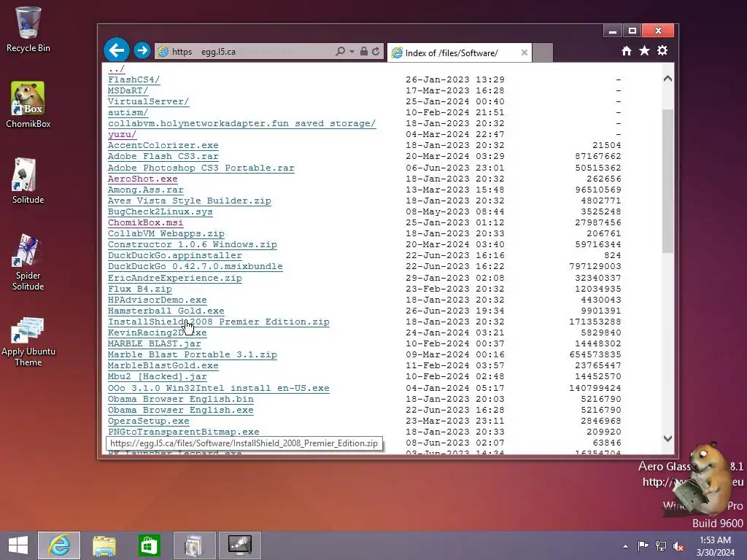Image resolution: width=747 pixels, height=560 pixels.
Task: Open the address bar search magnifier
Action: tap(340, 51)
